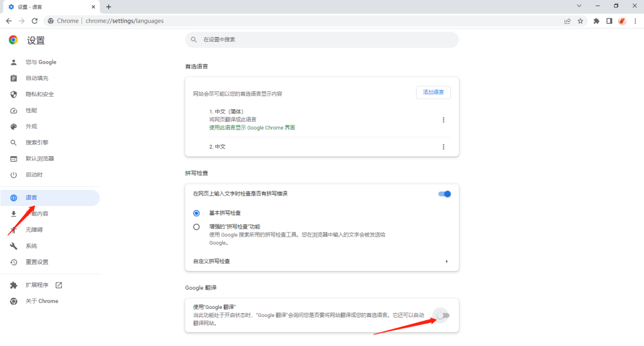Go to 搜索引擎 settings section

point(37,143)
